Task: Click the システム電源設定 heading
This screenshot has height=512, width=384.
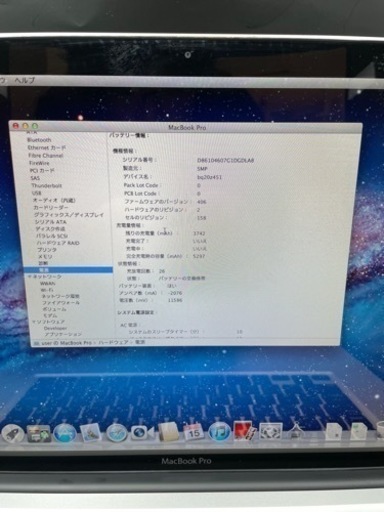Action: pos(136,313)
